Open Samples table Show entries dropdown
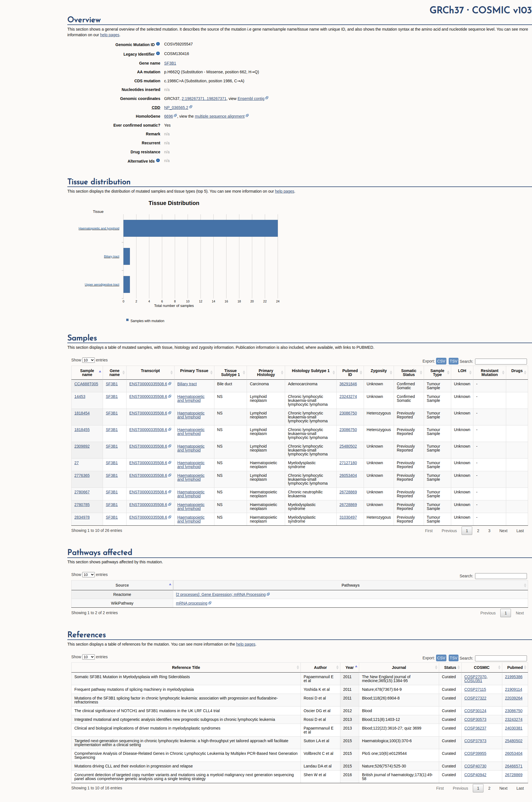532x802 pixels. [88, 360]
